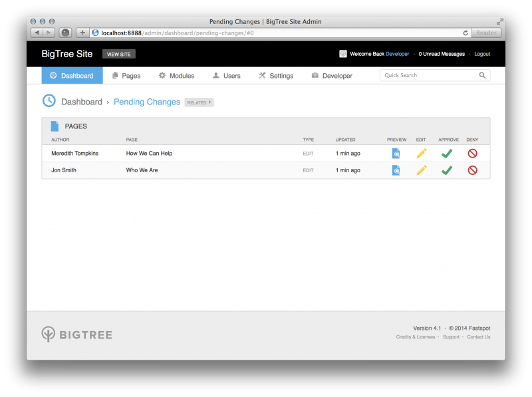Image resolution: width=532 pixels, height=397 pixels.
Task: Deny the Who We Are change
Action: tap(472, 170)
